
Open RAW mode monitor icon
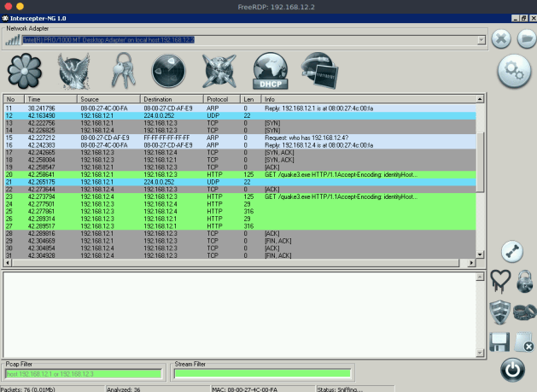tap(320, 72)
